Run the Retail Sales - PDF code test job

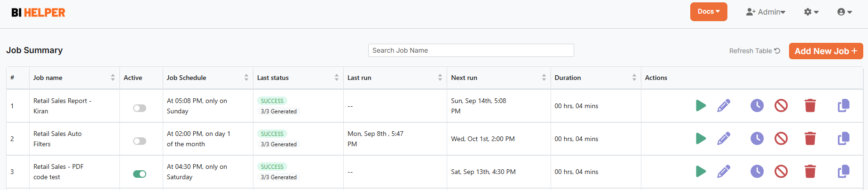(x=701, y=172)
